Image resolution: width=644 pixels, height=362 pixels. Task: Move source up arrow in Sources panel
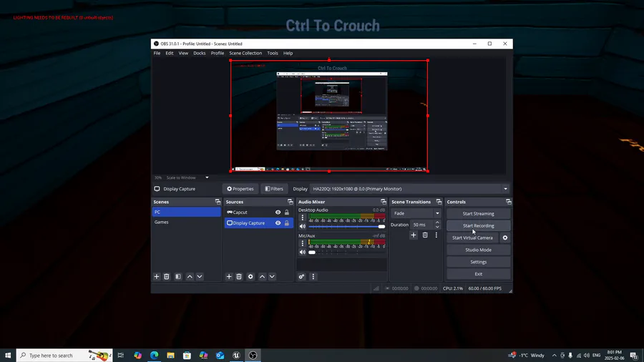[x=262, y=277]
